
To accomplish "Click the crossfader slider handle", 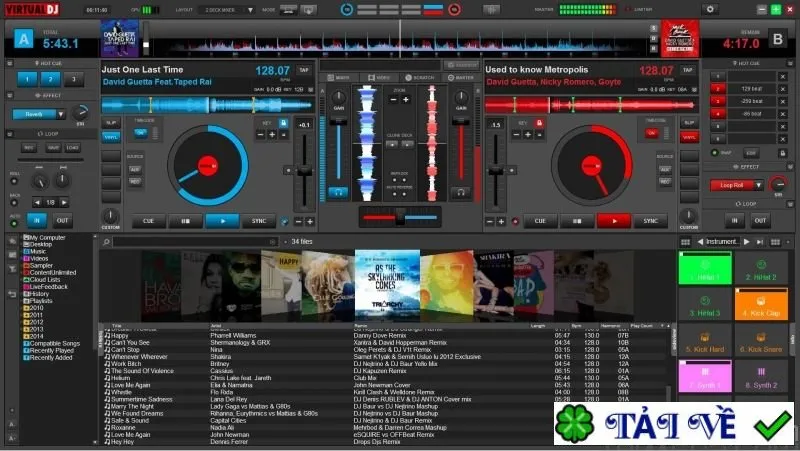I will click(400, 217).
